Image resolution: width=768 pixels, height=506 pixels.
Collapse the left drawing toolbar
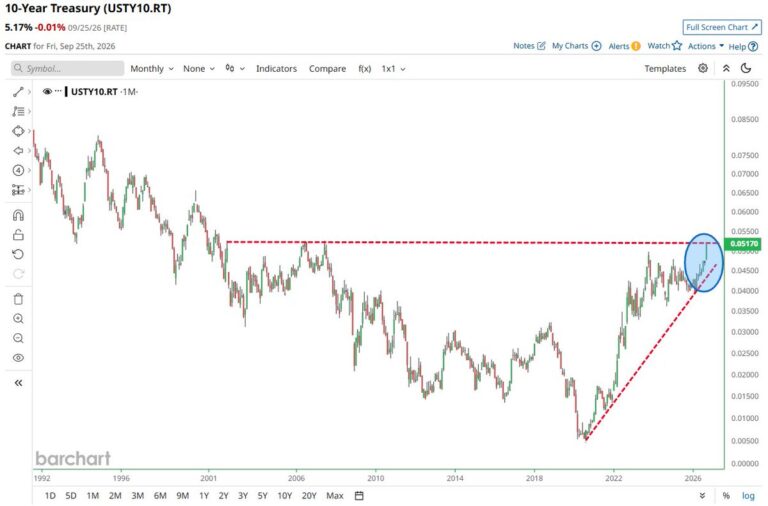coord(18,383)
